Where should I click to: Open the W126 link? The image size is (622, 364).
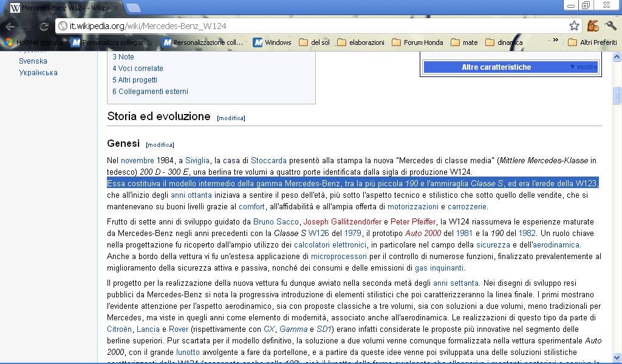318,233
